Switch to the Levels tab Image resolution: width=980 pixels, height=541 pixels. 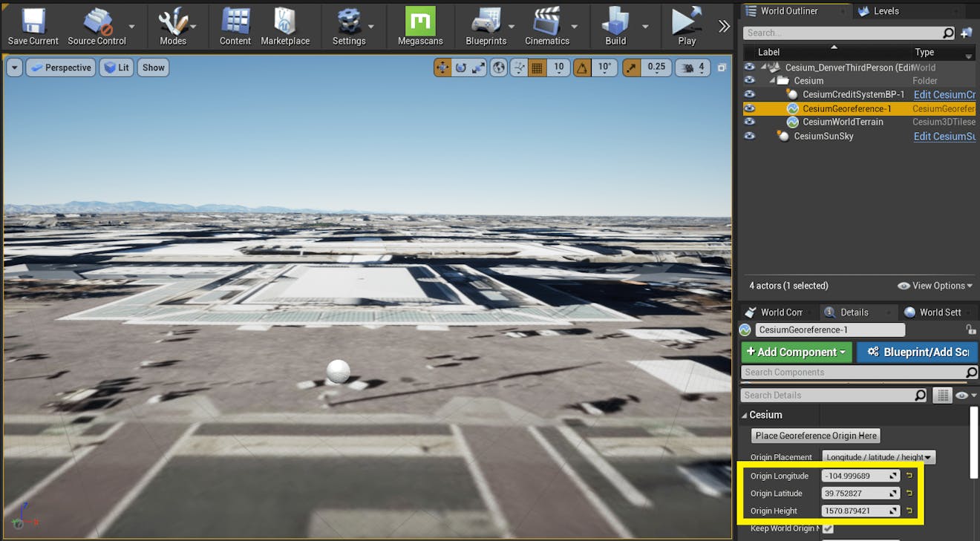pos(886,11)
